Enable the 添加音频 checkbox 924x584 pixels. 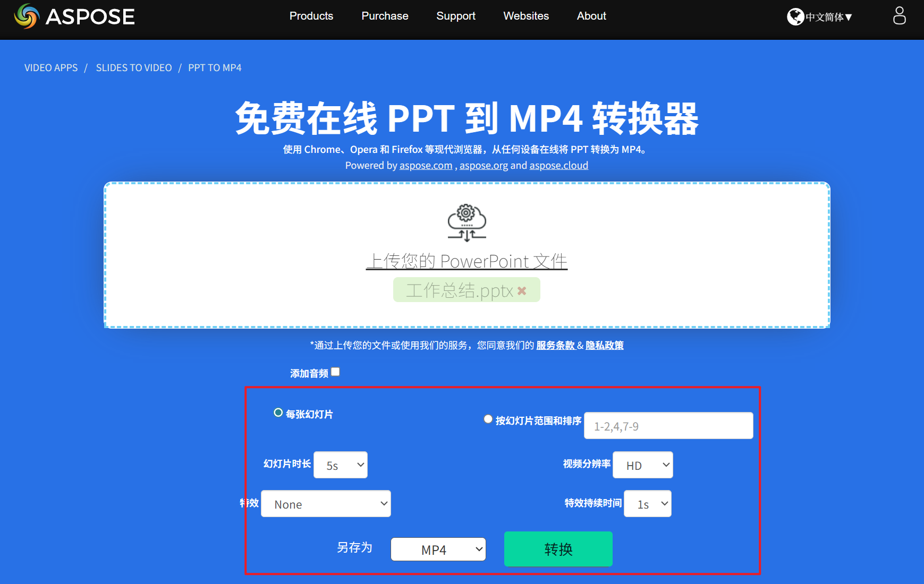335,372
